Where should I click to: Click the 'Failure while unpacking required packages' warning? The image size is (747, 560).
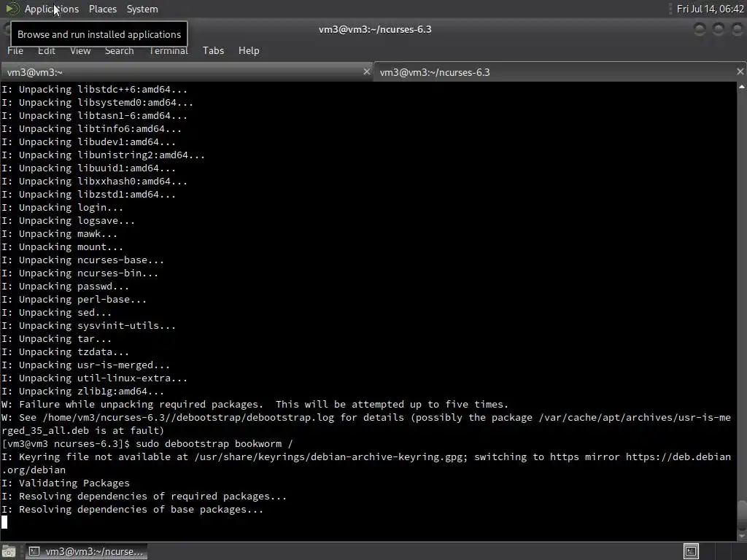[255, 405]
